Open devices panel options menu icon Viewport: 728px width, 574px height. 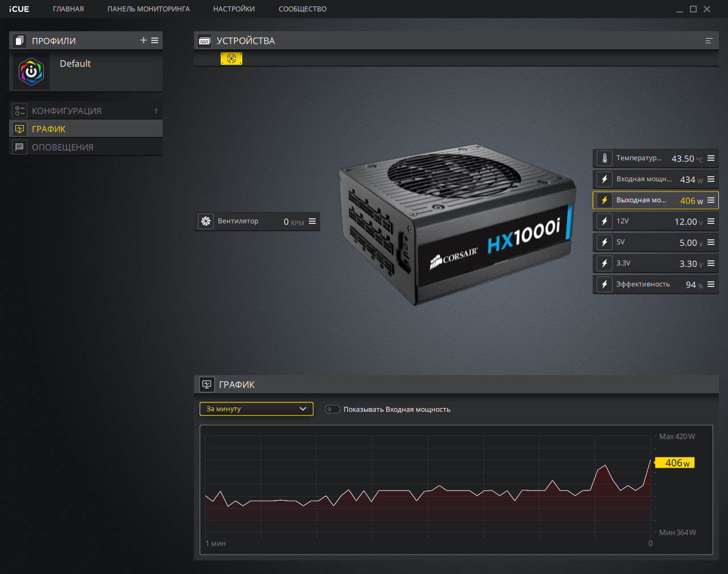[709, 41]
